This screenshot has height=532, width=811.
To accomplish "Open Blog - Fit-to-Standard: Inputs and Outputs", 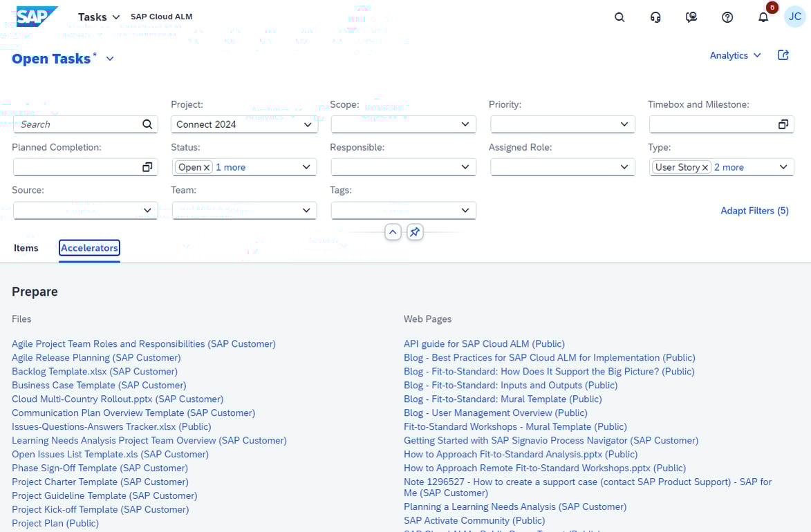I will click(510, 385).
